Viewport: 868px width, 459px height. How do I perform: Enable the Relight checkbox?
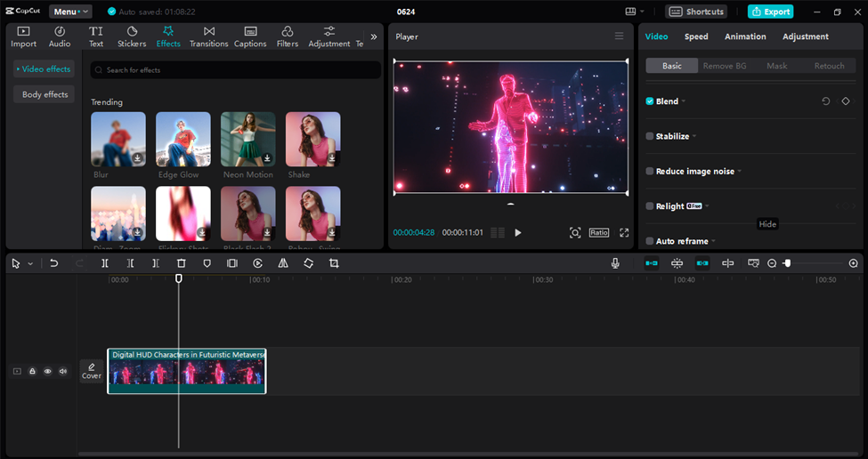click(x=650, y=205)
